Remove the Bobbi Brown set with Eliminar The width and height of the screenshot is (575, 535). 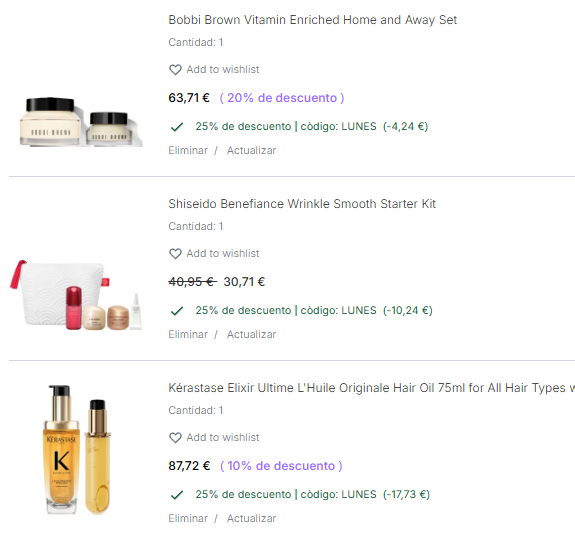(188, 150)
